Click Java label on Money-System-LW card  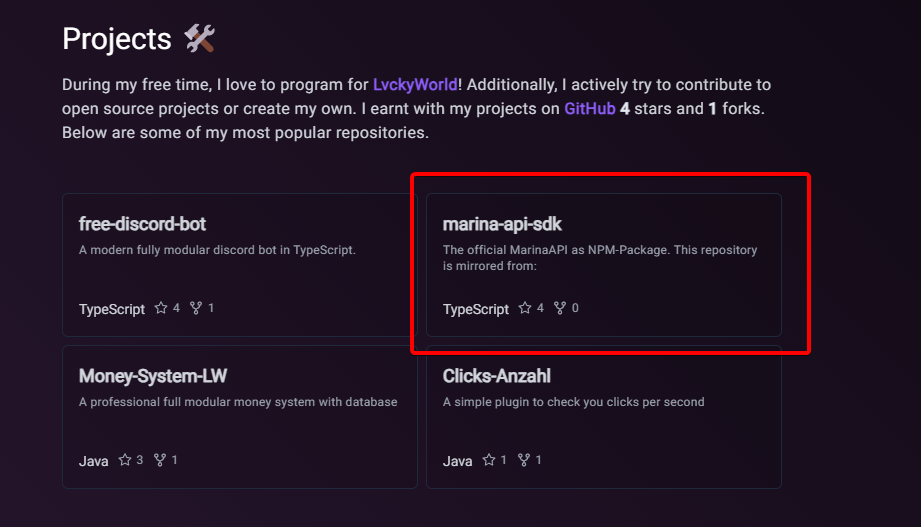pos(94,461)
